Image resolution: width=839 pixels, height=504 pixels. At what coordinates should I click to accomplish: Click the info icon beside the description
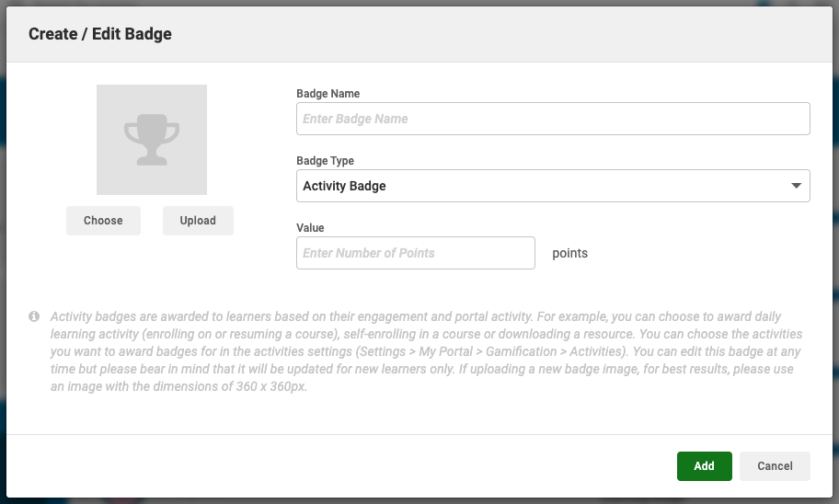(x=34, y=316)
